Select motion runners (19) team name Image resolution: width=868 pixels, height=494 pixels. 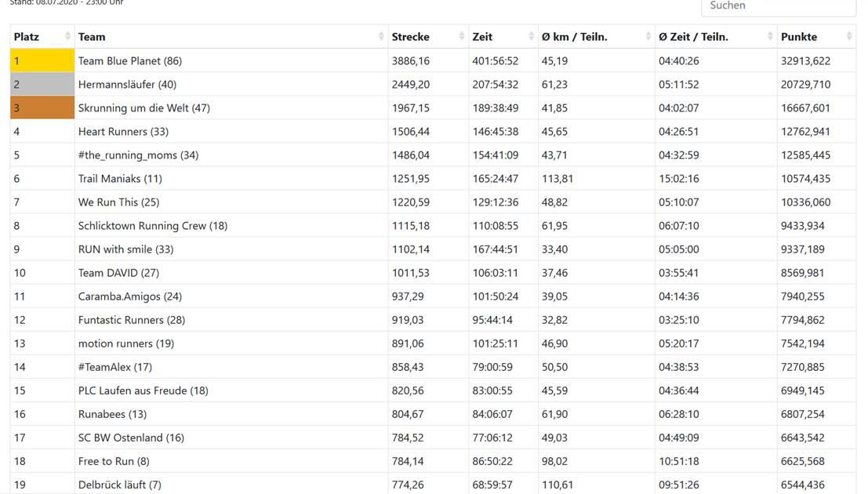pos(126,343)
